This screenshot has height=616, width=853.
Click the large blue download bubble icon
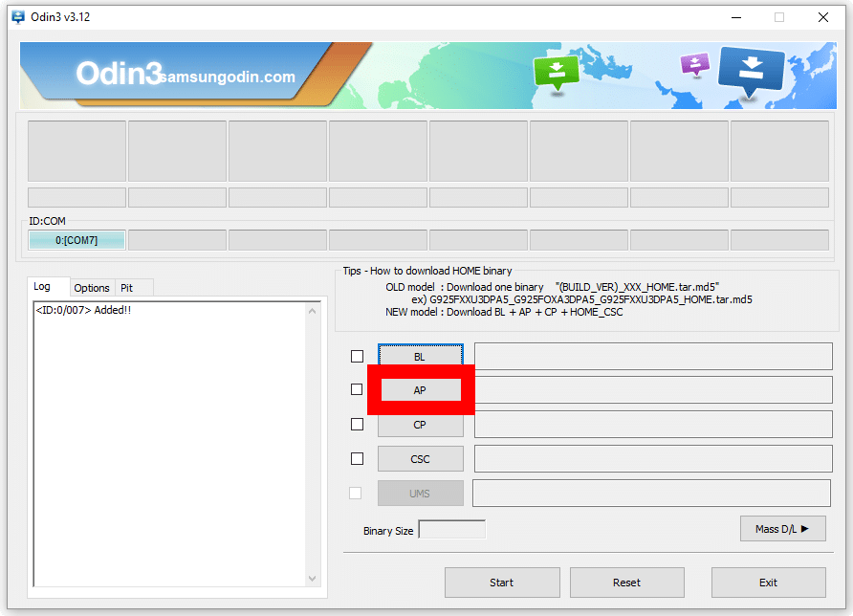[x=751, y=72]
